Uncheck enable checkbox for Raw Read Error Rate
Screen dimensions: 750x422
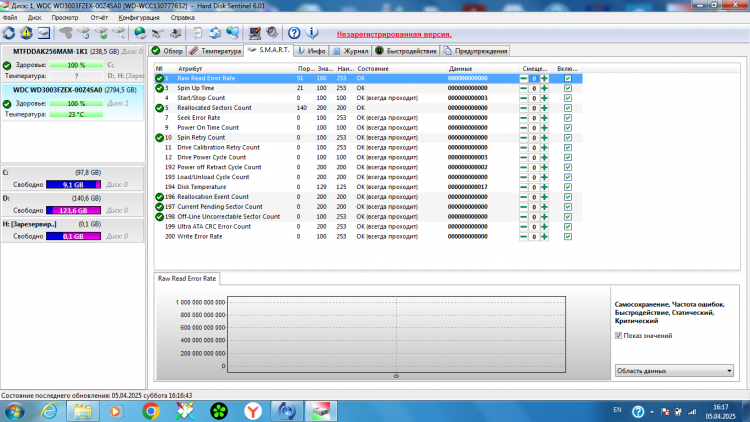(x=568, y=78)
